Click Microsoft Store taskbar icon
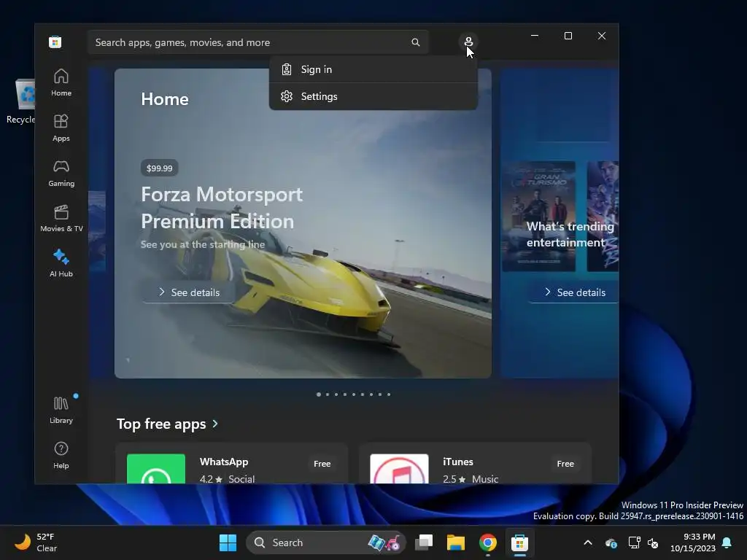This screenshot has height=560, width=747. [x=519, y=542]
